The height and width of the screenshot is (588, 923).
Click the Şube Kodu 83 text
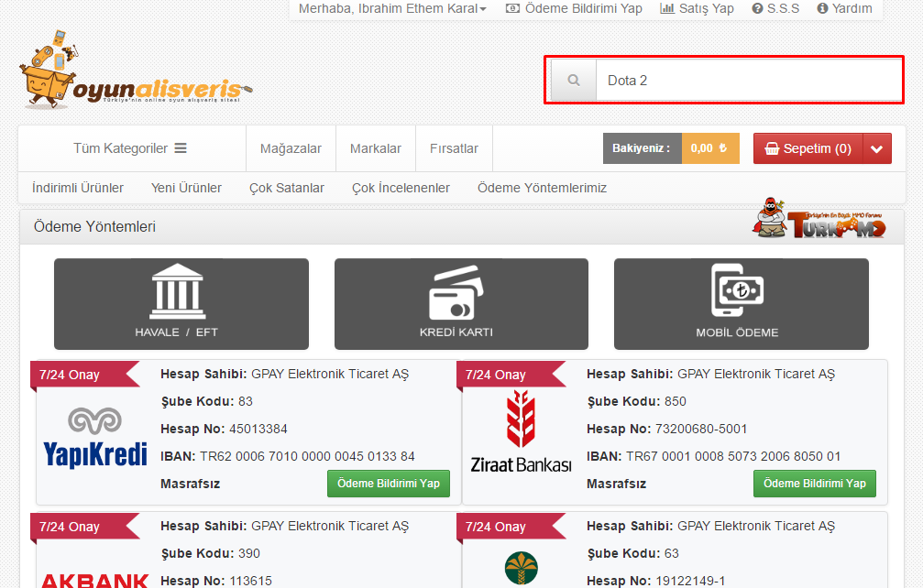click(206, 401)
